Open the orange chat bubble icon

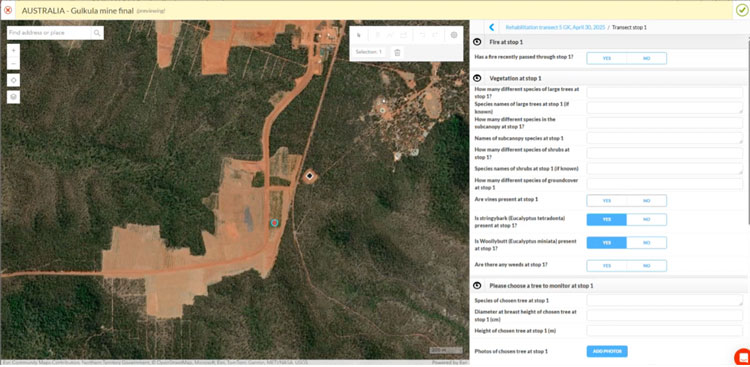[x=743, y=357]
